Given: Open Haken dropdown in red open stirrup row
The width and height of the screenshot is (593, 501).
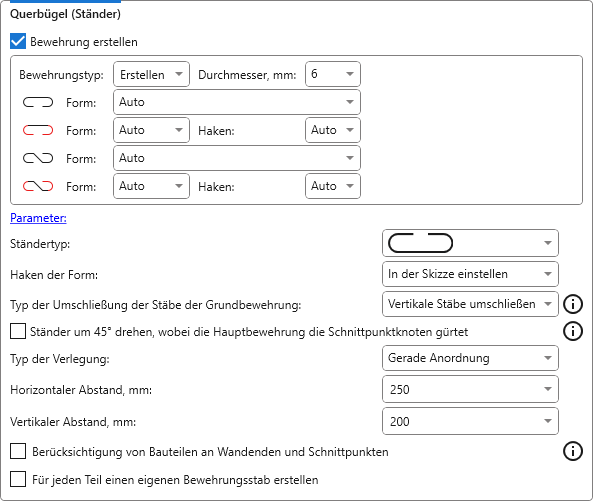Looking at the screenshot, I should (333, 130).
